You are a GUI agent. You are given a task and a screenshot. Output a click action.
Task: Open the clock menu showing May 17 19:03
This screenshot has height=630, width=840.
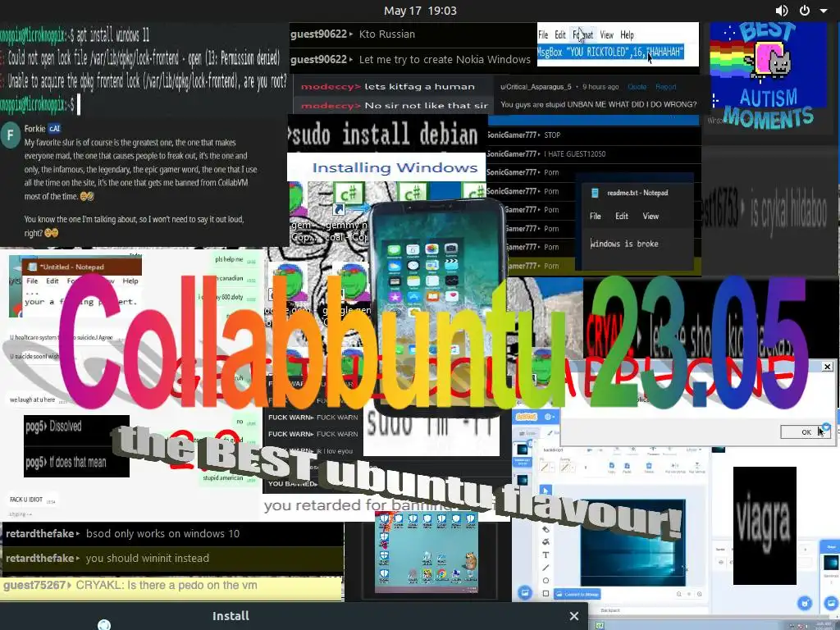pos(420,11)
